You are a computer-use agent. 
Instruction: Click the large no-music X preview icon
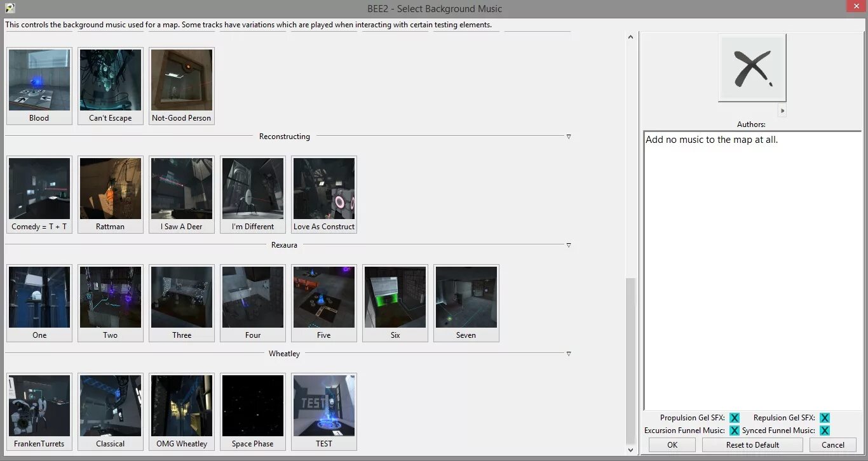[x=752, y=67]
